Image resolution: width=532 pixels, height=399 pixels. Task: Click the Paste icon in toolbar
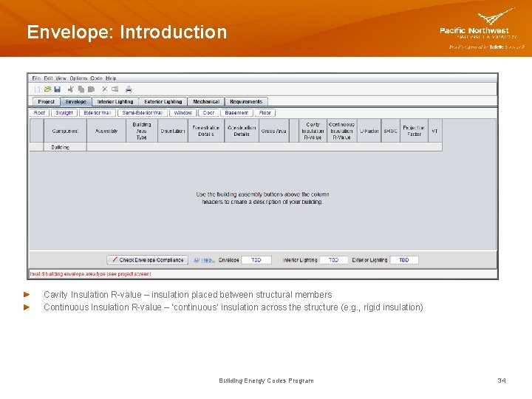91,89
